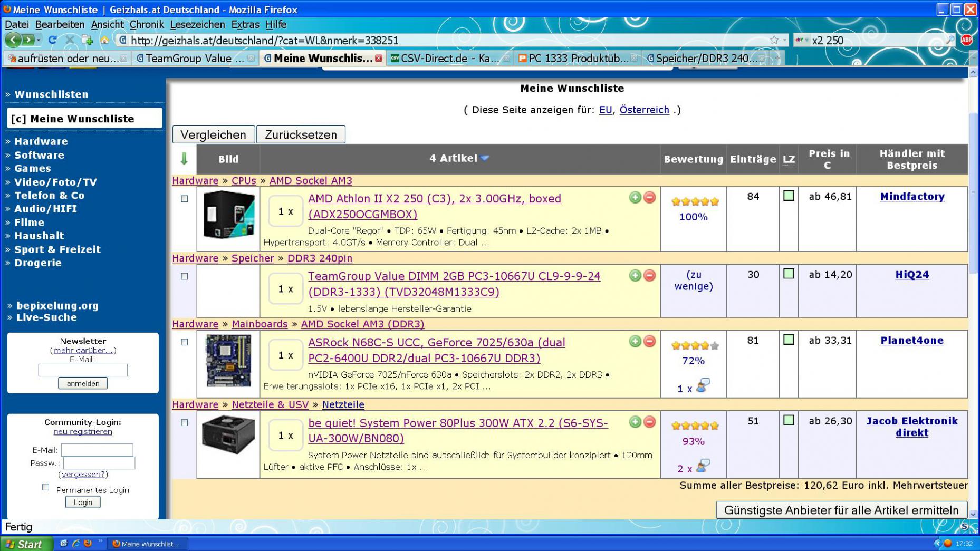980x551 pixels.
Task: Click Günstigste Anbieter für alle Artikel ermitteln
Action: tap(841, 510)
